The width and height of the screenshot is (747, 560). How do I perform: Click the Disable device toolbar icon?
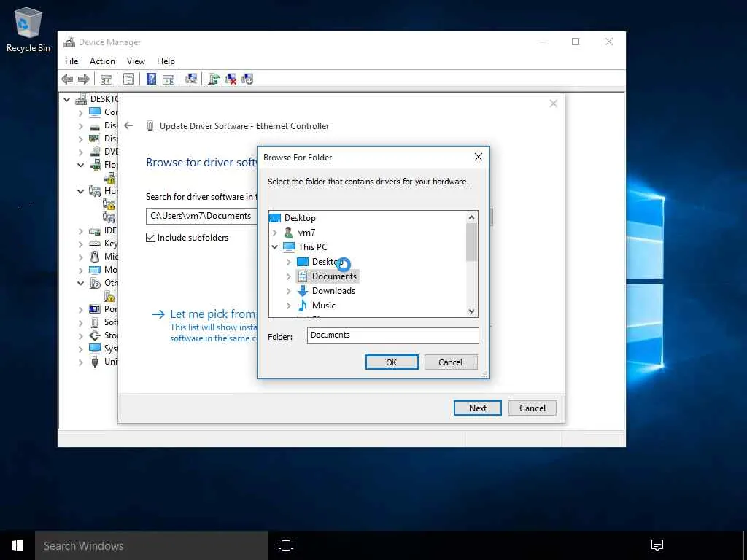247,79
